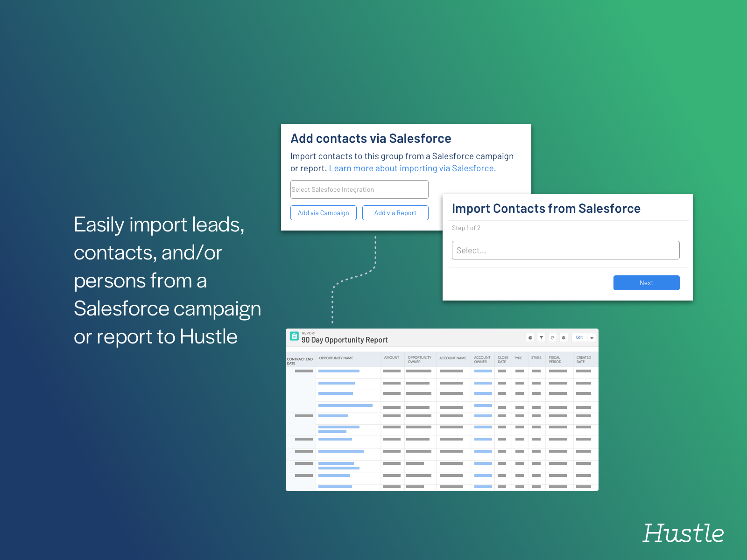Select the Fiscal Period column header
Screen dimensions: 747x560
click(555, 360)
